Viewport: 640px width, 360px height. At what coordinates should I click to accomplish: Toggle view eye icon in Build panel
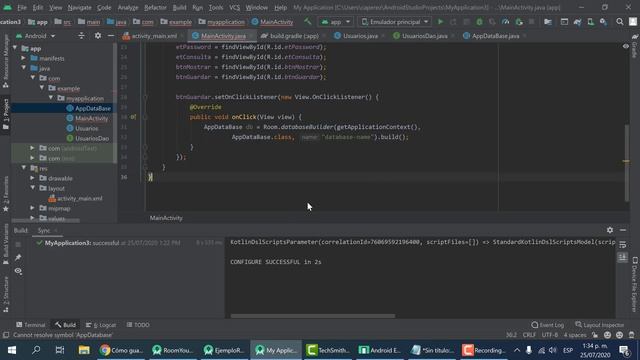tap(18, 271)
